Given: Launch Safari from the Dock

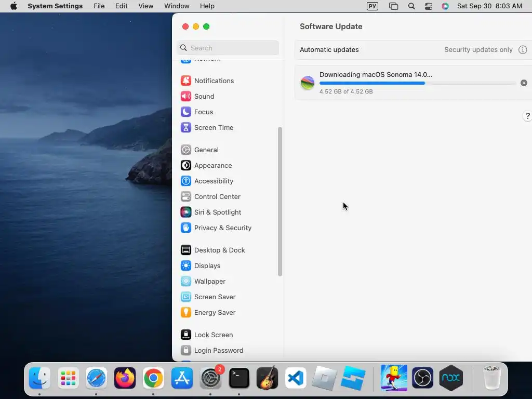Looking at the screenshot, I should pos(96,378).
